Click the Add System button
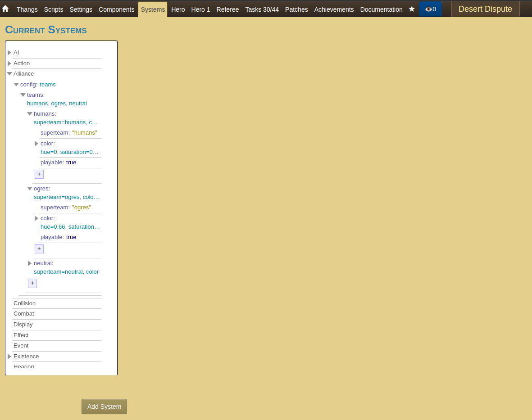 104,406
